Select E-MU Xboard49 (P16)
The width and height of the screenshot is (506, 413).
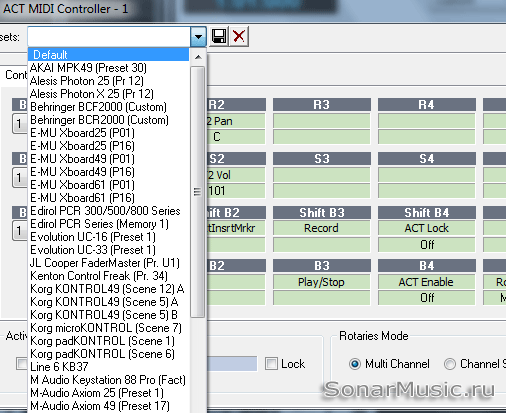[x=108, y=172]
